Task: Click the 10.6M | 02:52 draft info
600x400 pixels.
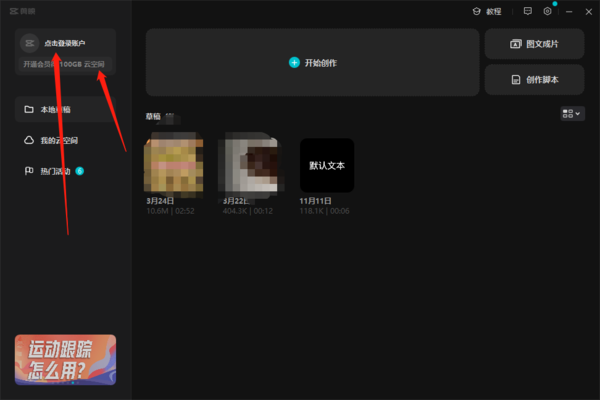Action: (x=170, y=211)
